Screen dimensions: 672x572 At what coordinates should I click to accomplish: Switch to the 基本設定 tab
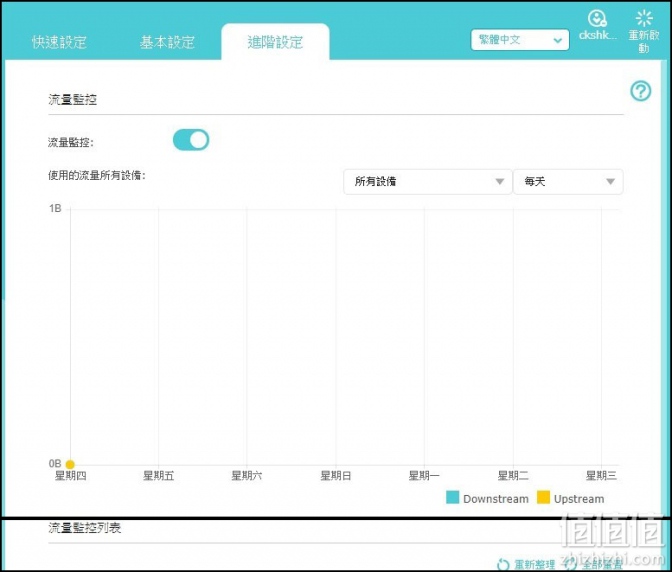tap(167, 42)
